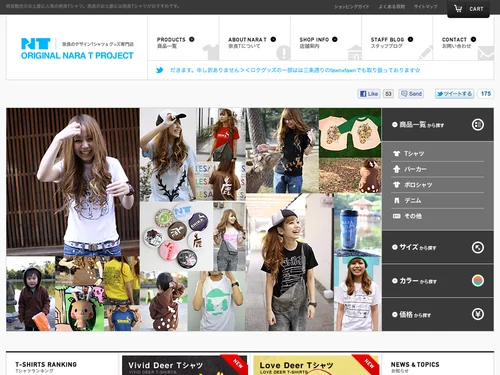500x375 pixels.
Task: Click the T-shirt icon beside Tシャツ
Action: pyautogui.click(x=396, y=154)
